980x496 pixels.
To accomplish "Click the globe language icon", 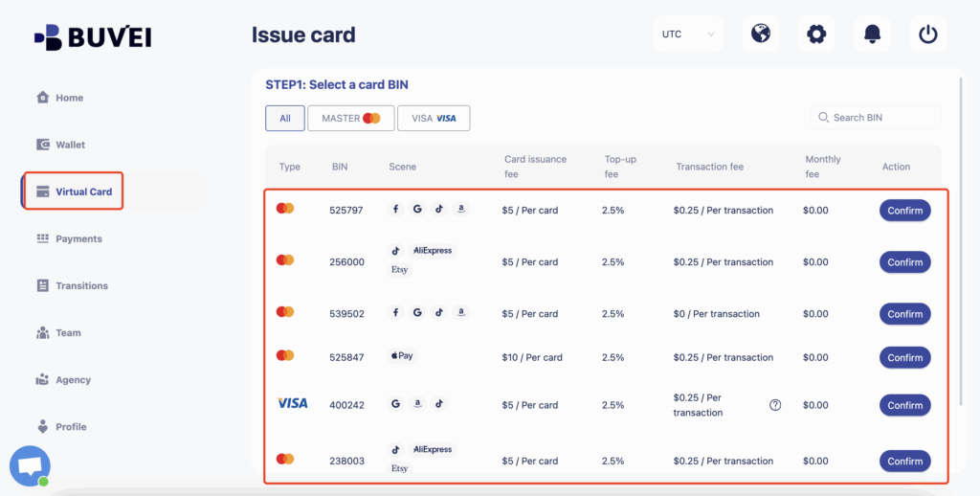I will (761, 34).
